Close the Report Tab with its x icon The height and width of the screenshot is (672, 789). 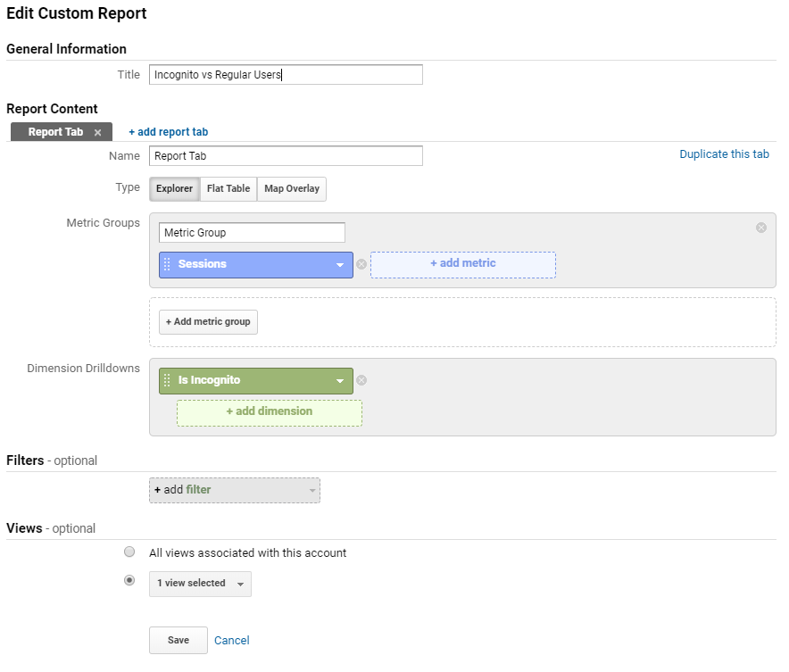point(97,132)
